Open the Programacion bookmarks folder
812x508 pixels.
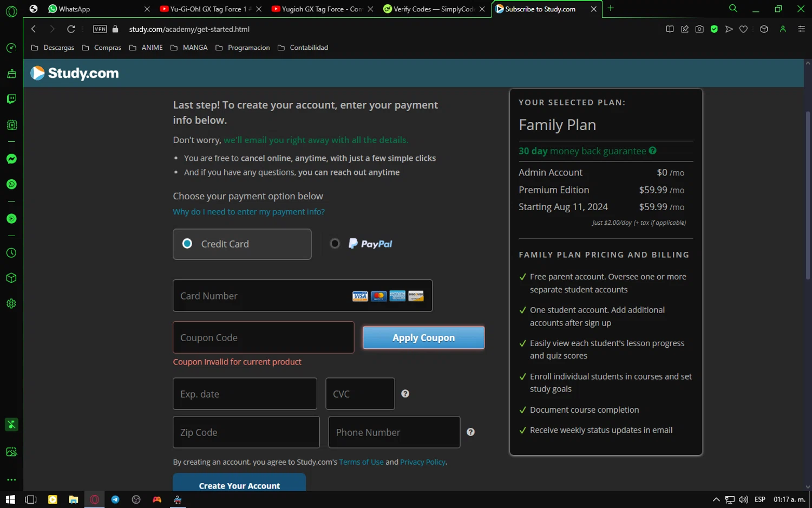[x=243, y=48]
